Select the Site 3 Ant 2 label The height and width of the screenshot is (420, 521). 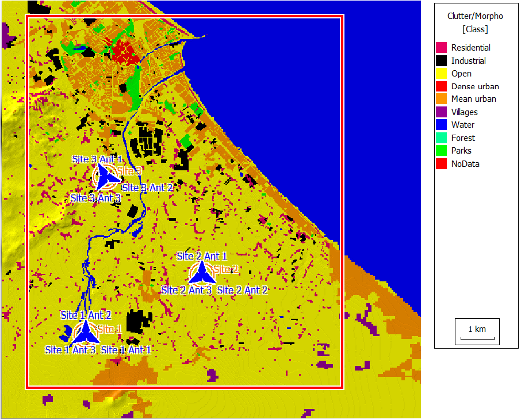[148, 188]
